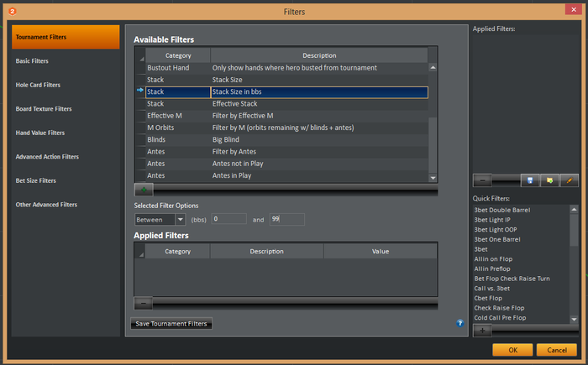588x365 pixels.
Task: Choose Cold Call Pre Flop quick filter
Action: pyautogui.click(x=500, y=317)
